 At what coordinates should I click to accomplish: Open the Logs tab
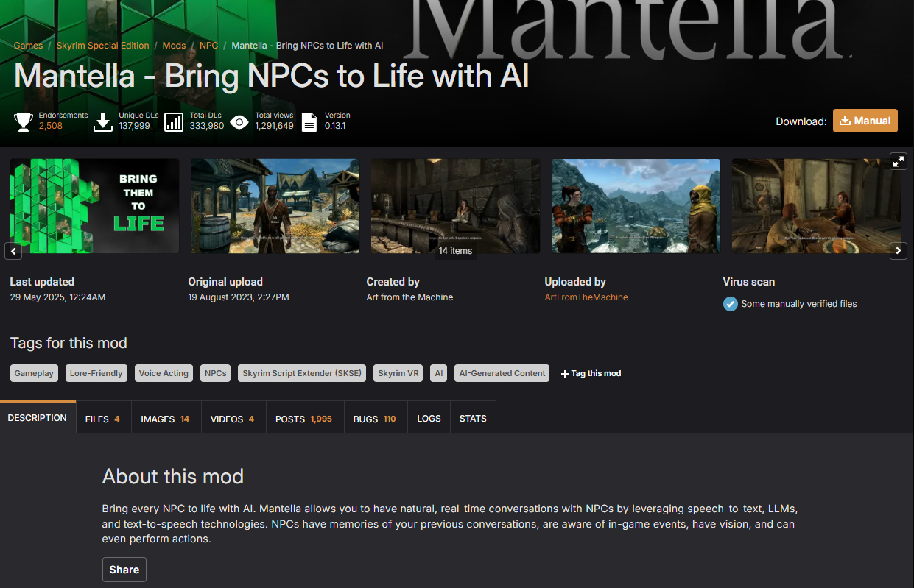[429, 419]
